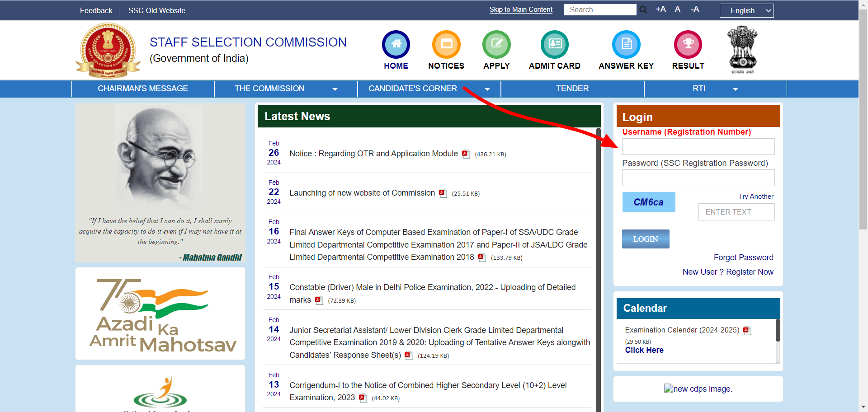
Task: Open Constable (Driver) Male Delhi Police news
Action: (x=432, y=294)
